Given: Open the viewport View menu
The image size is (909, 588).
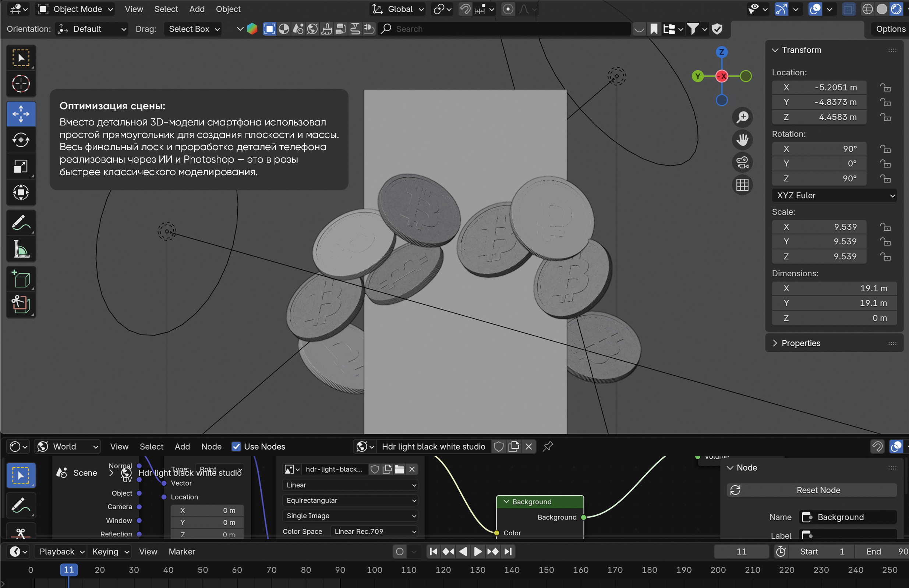Looking at the screenshot, I should pyautogui.click(x=134, y=9).
